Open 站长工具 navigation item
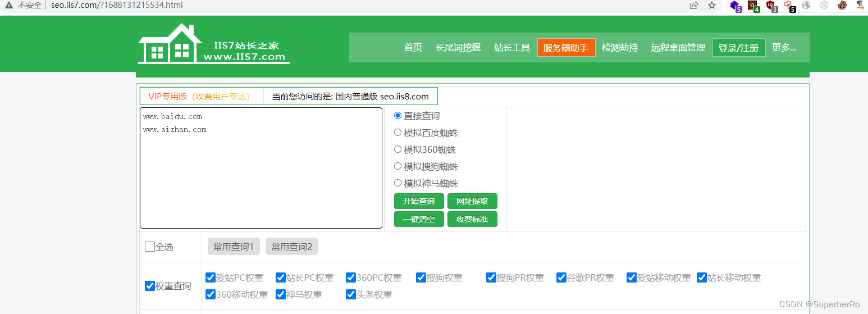 (512, 48)
